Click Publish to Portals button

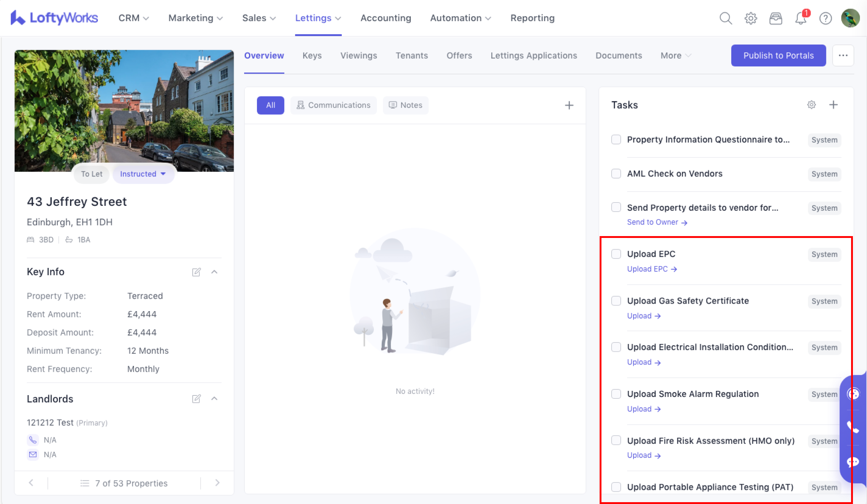pyautogui.click(x=778, y=56)
